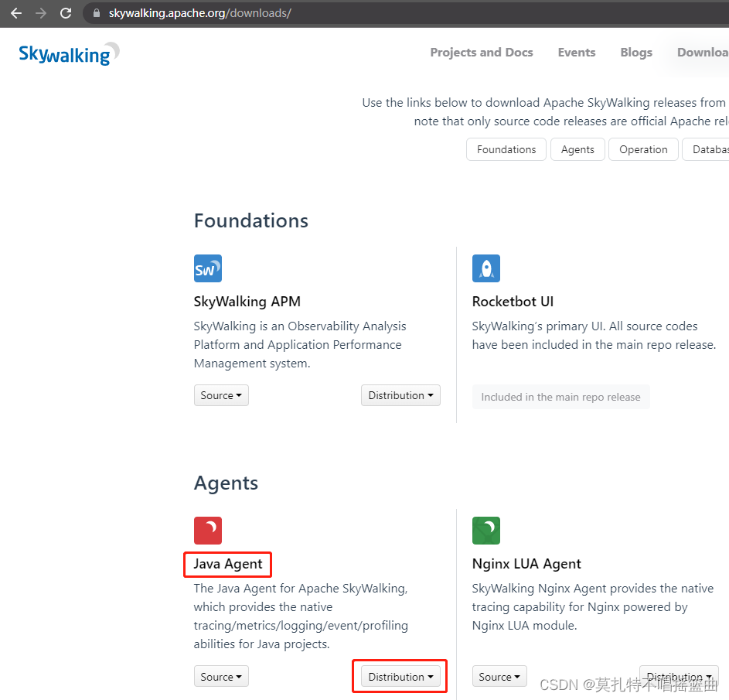Screen dimensions: 729x700
Task: Click the SkyWalking logo
Action: (x=69, y=54)
